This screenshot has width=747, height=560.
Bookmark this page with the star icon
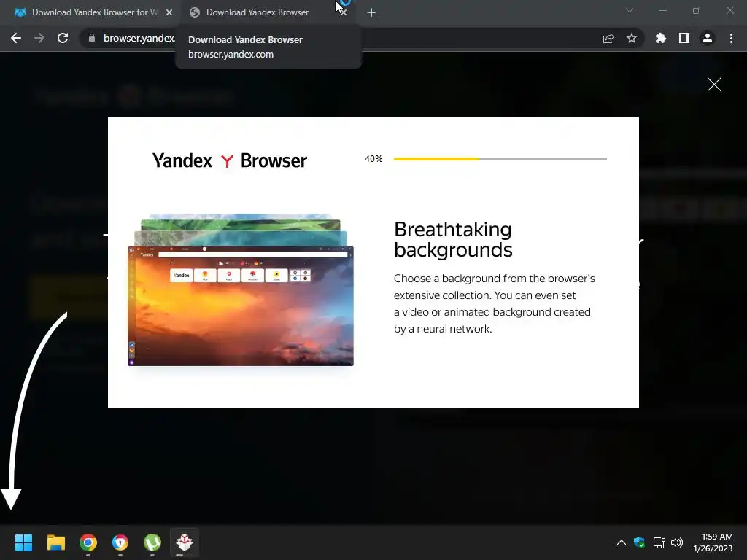point(632,38)
